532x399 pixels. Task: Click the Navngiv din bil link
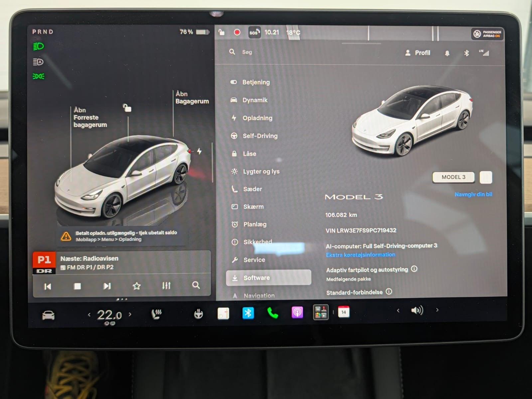473,194
